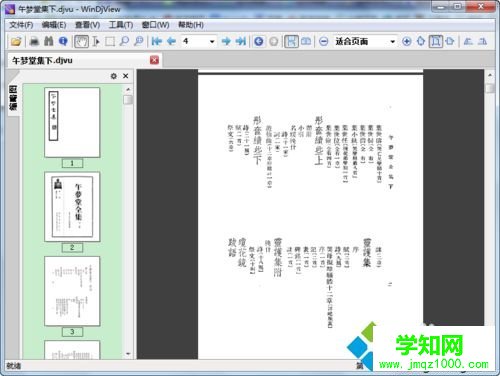
Task: Click the WinDjView title bar app icon
Action: point(10,9)
